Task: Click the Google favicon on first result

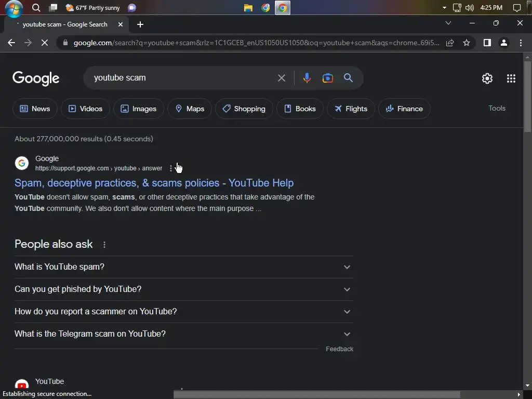Action: (22, 163)
